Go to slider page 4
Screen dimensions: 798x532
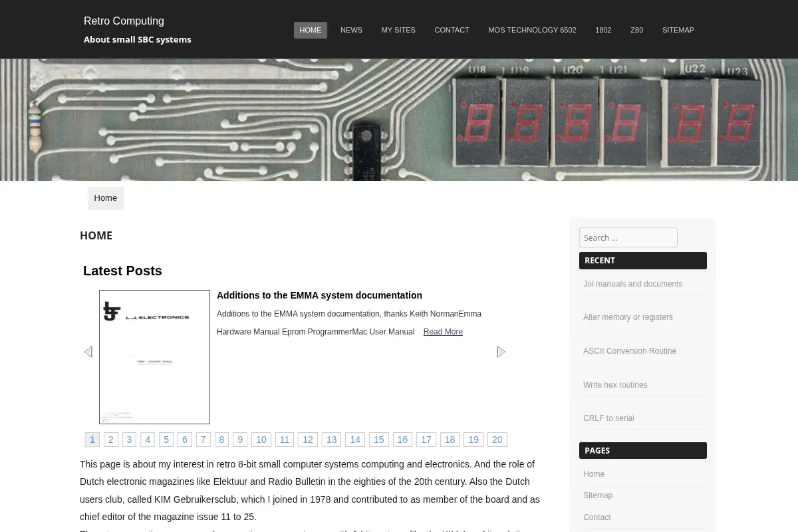148,440
